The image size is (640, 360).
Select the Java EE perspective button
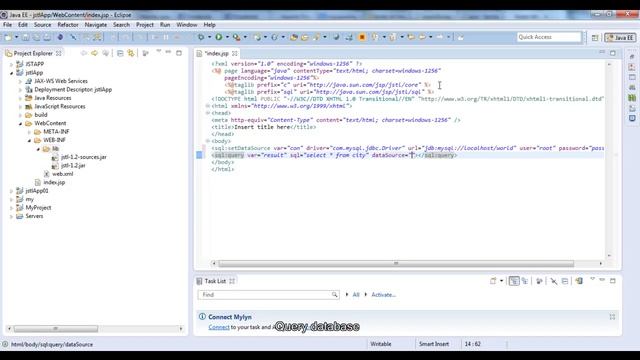[x=620, y=38]
